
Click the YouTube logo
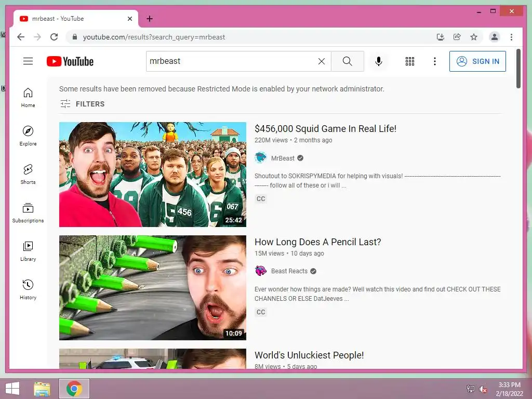click(70, 61)
